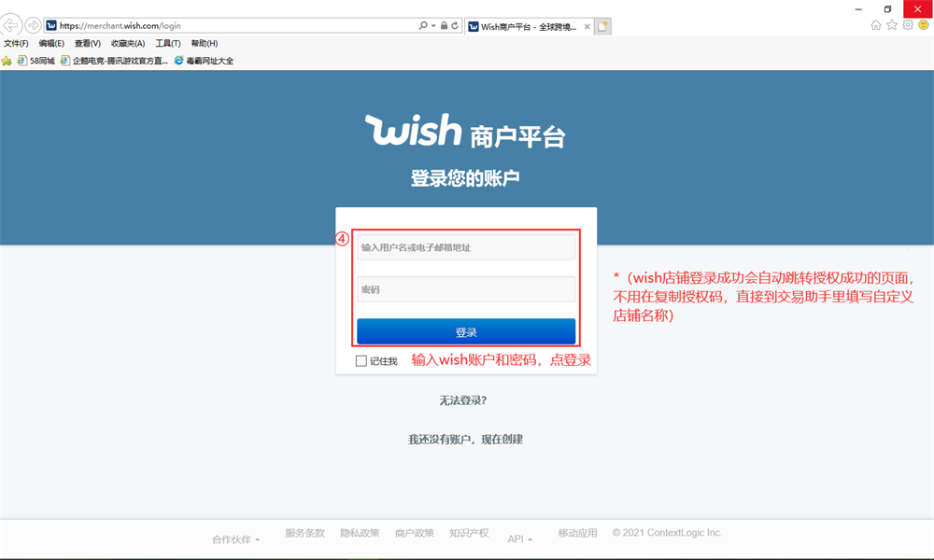The image size is (934, 560).
Task: Open the 帮助(H) menu
Action: [x=205, y=44]
